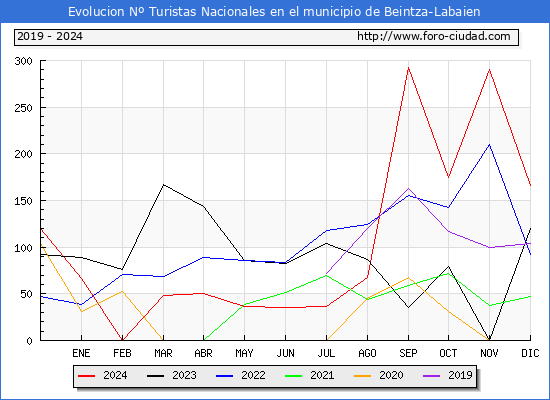
Task: Open the http://www.foro-ciudad.com URL text
Action: pos(434,36)
